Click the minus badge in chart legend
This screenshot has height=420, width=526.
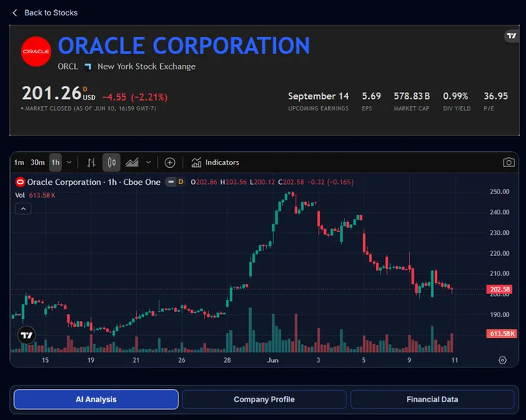pyautogui.click(x=171, y=182)
